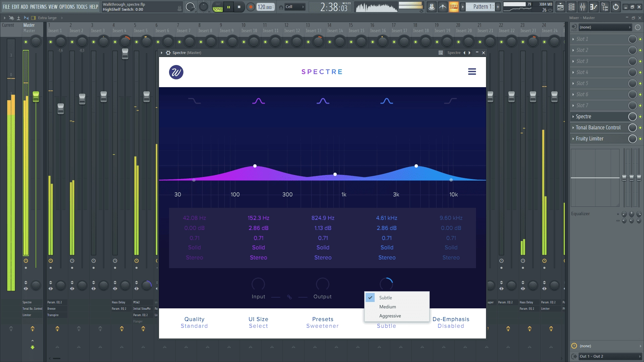Adjust the Spectre Output knob
Screen dimensions: 644x362
322,284
